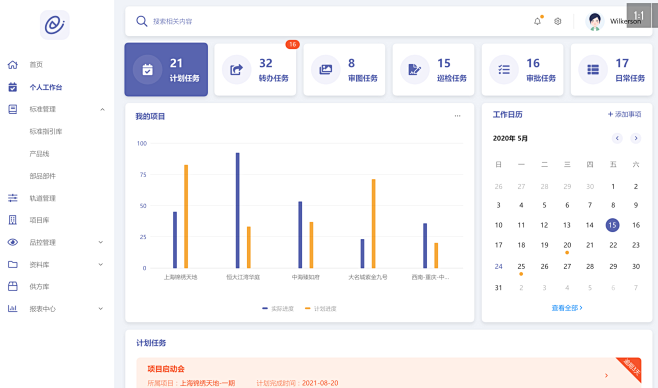658x388 pixels.
Task: Click the red 16 badge on 转办任务
Action: 292,44
